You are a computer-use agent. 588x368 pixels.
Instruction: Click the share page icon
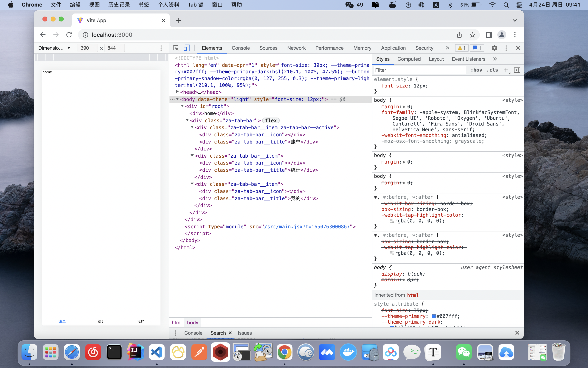(459, 35)
